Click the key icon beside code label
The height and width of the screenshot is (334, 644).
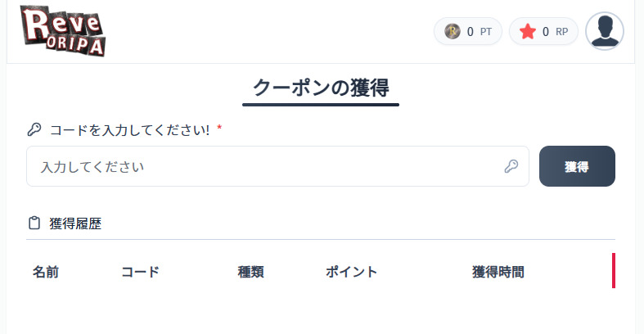34,129
